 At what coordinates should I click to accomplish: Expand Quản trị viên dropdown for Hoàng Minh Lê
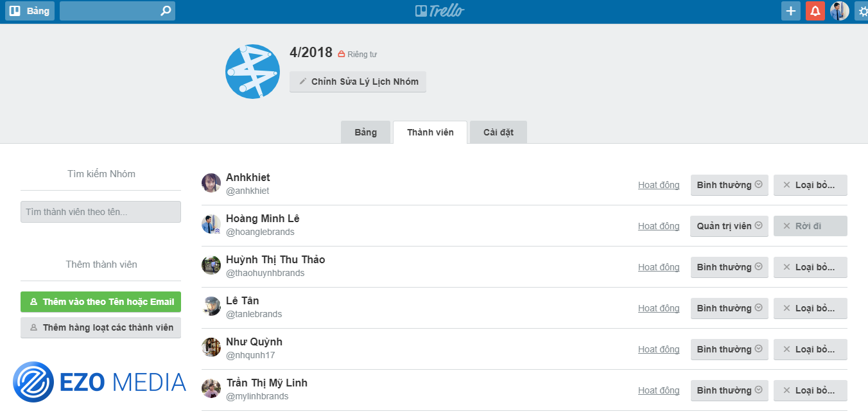click(x=729, y=226)
